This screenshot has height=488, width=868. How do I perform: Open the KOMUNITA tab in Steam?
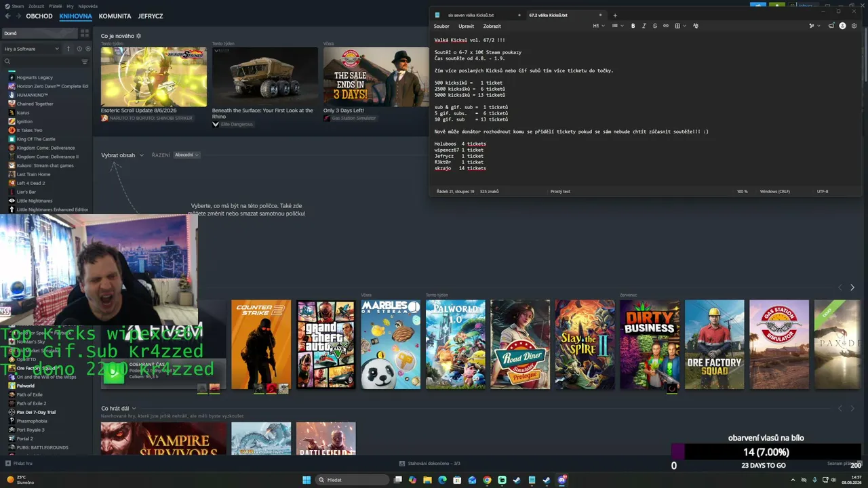tap(115, 16)
